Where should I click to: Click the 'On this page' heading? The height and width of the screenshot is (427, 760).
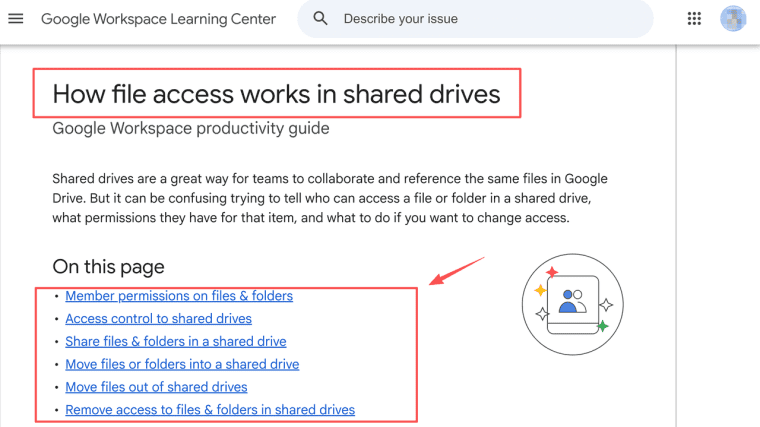click(x=109, y=267)
